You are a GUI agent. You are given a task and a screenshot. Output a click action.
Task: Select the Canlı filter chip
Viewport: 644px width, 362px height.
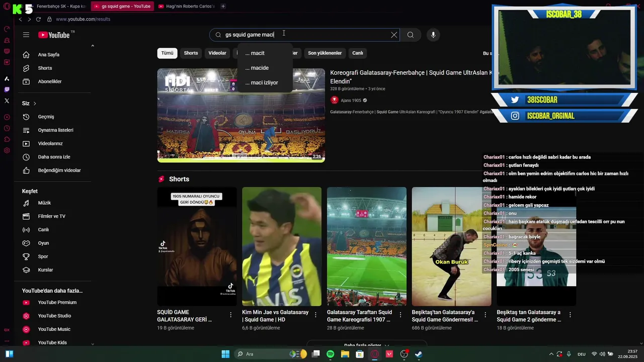click(x=358, y=53)
